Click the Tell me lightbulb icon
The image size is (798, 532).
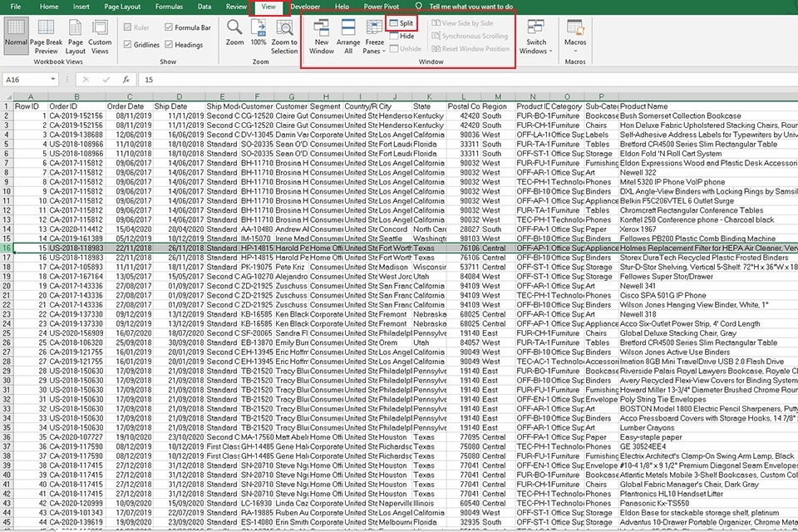coord(418,6)
